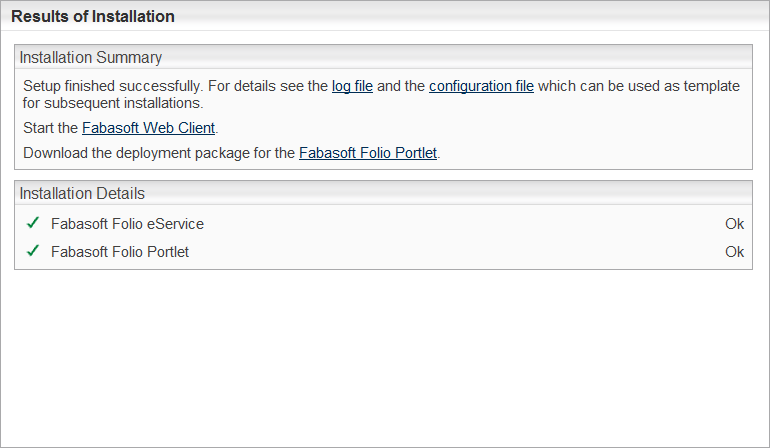Select the Fabasoft Folio eService row label
Viewport: 770px width, 448px height.
click(x=127, y=224)
